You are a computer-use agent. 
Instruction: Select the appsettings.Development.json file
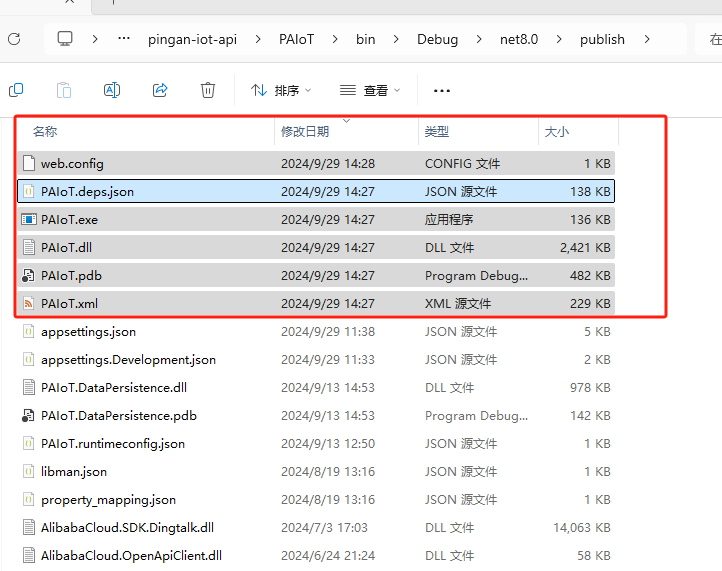(x=128, y=359)
